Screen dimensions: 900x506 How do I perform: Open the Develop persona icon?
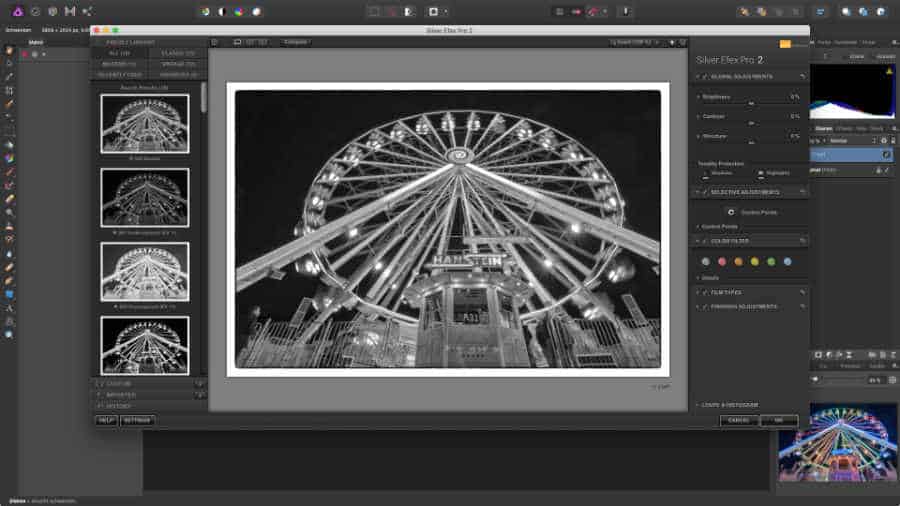click(53, 11)
